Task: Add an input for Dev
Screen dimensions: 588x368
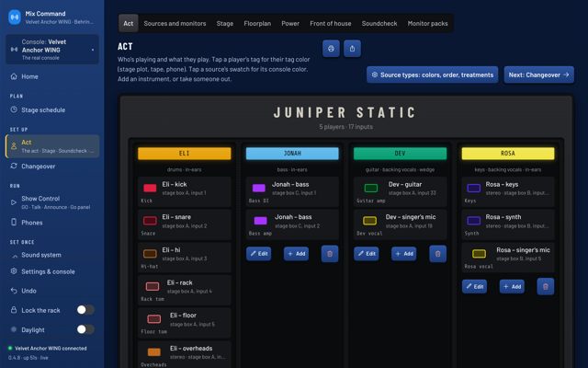Action: (x=404, y=254)
